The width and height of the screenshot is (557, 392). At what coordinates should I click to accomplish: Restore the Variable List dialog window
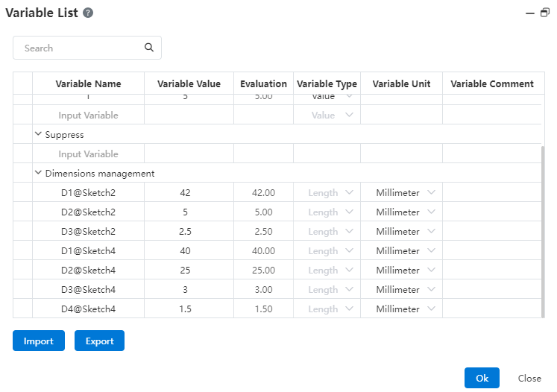[x=545, y=13]
